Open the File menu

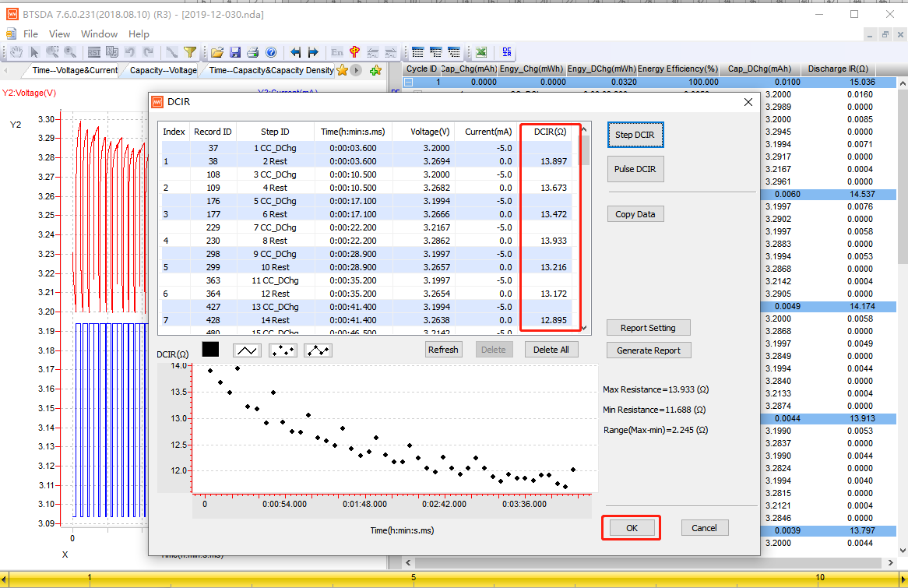coord(30,34)
